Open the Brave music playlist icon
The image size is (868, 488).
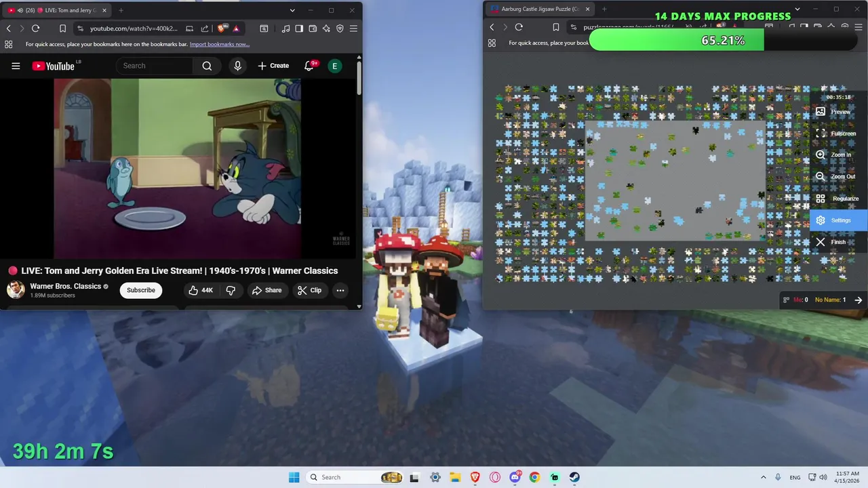[x=285, y=28]
